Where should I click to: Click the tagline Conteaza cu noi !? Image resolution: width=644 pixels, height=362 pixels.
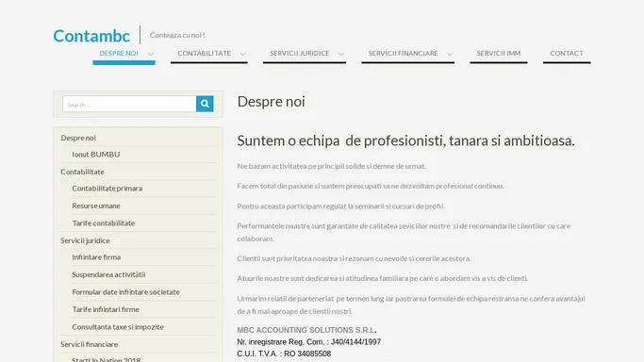[177, 35]
